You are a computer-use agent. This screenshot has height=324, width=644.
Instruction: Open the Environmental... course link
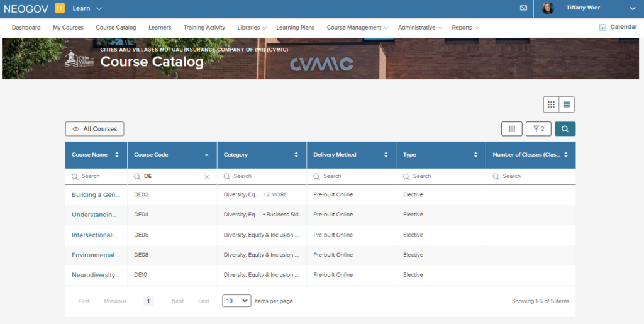[96, 255]
